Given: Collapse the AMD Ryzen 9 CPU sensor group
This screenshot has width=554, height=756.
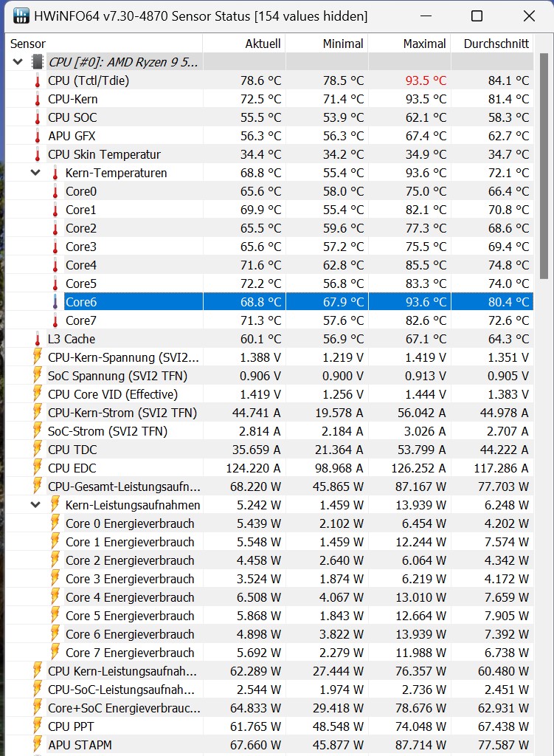Looking at the screenshot, I should tap(17, 61).
